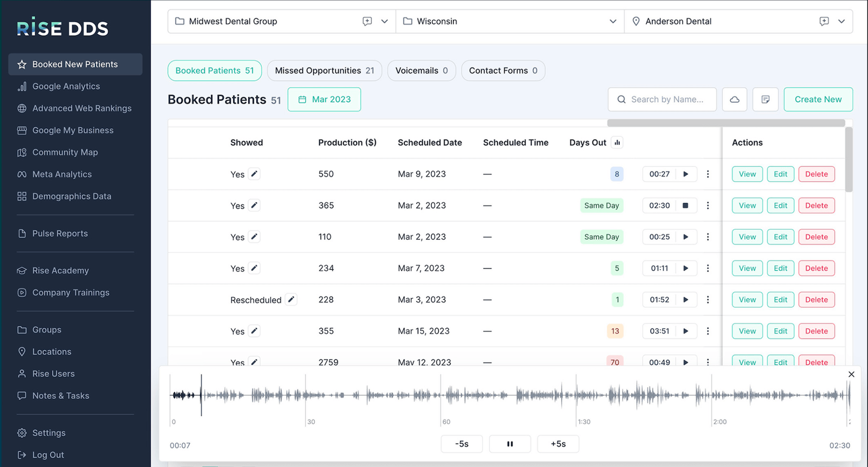868x467 pixels.
Task: Play the 01:11 call recording
Action: [x=686, y=268]
